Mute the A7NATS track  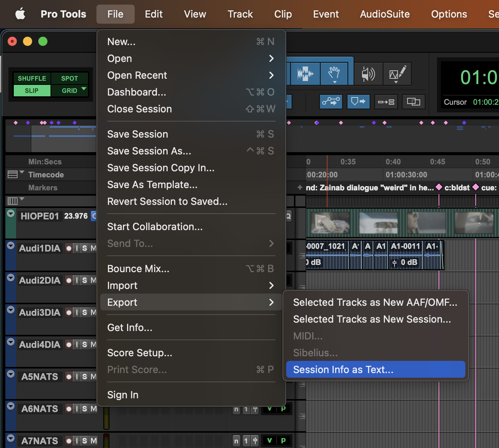(93, 441)
